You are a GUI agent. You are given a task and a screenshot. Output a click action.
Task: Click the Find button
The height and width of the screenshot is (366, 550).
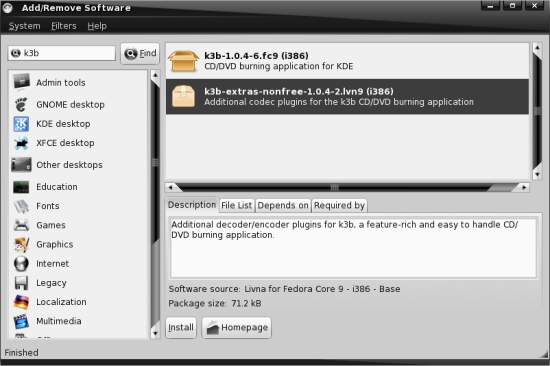[140, 53]
